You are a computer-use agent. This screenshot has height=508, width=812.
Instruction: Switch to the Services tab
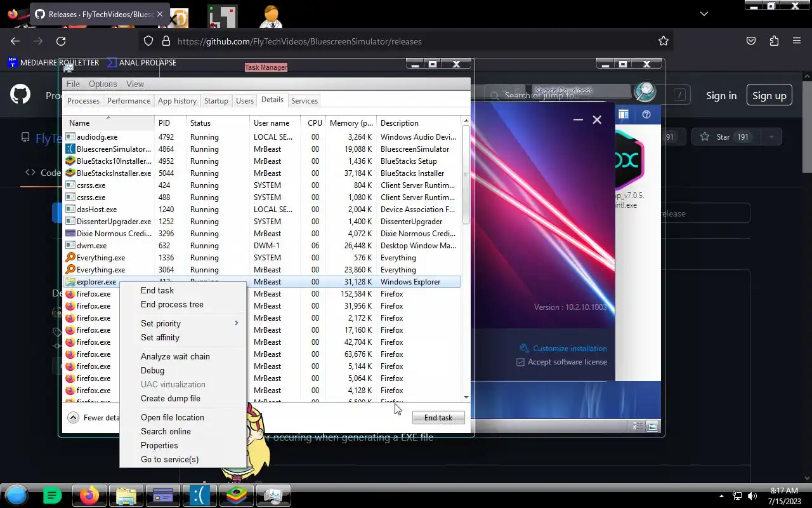point(304,100)
